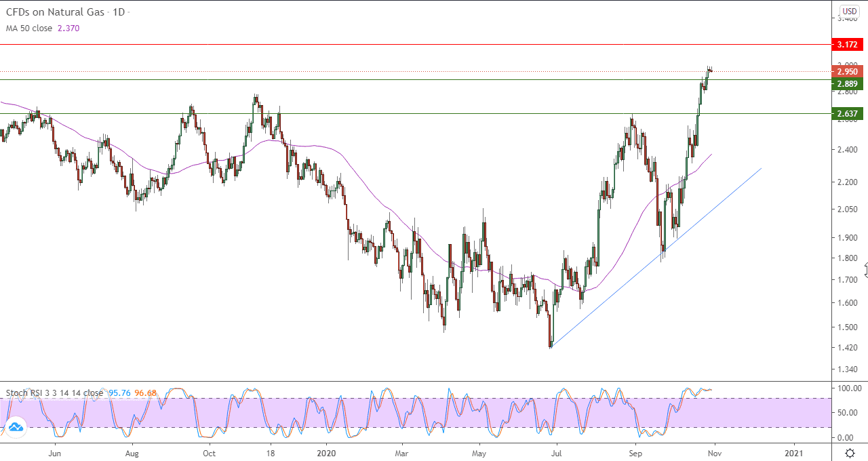Open chart settings gear icon

[x=850, y=452]
